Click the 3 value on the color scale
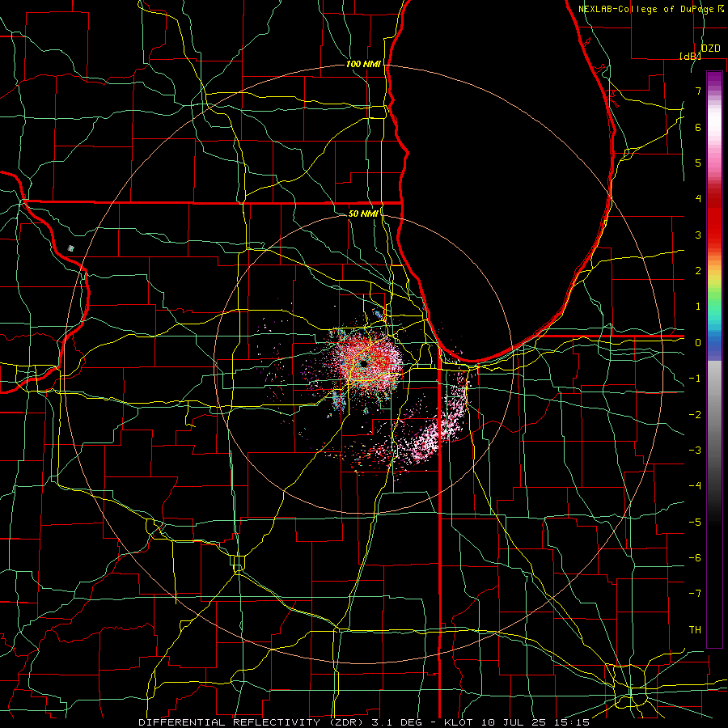 click(x=698, y=235)
